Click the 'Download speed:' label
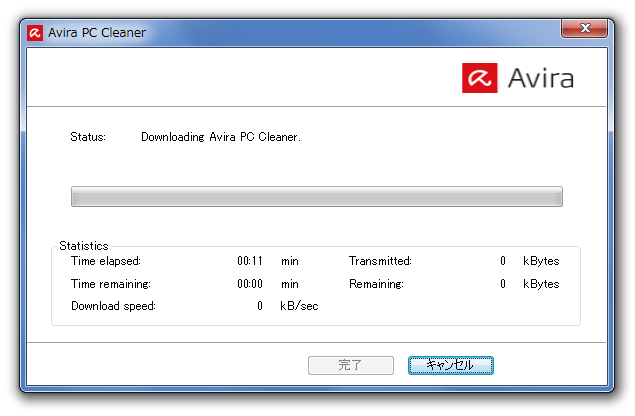The height and width of the screenshot is (416, 635). click(x=113, y=306)
